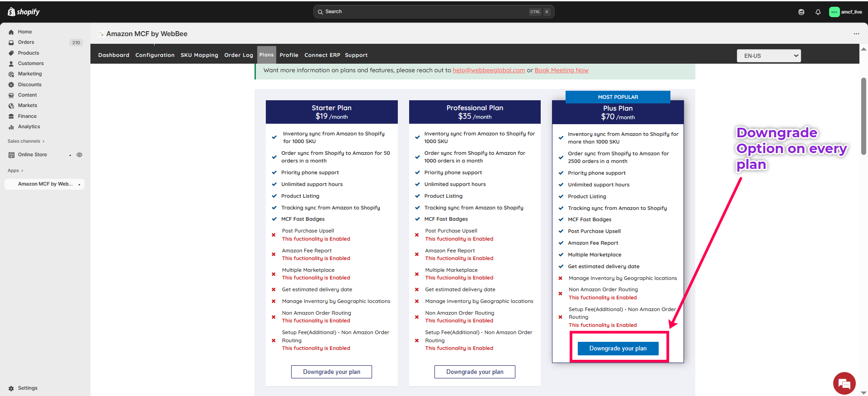The image size is (868, 396).
Task: Expand the Apps section chevron
Action: (x=22, y=171)
